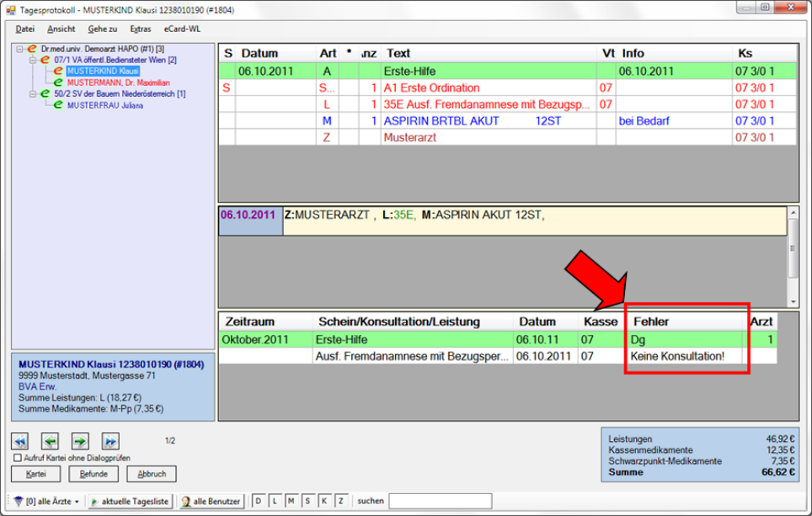The image size is (812, 516).
Task: Select the ASPIRIN BRTBL AKUT row
Action: (507, 120)
